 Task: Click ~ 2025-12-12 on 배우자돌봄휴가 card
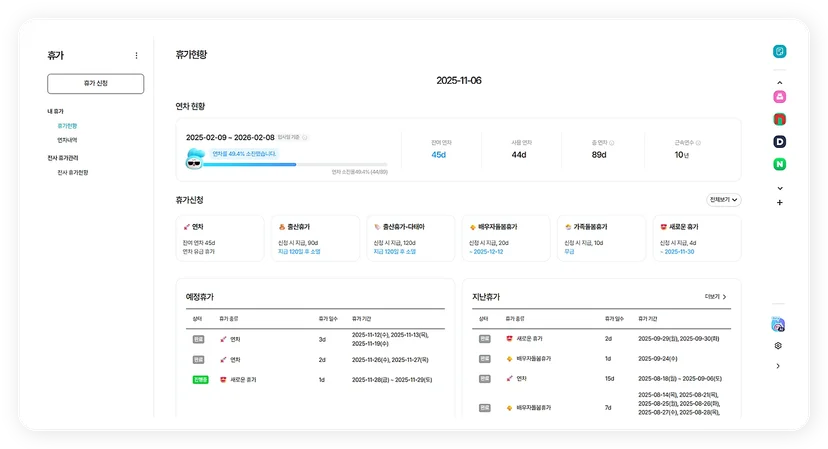(x=486, y=252)
